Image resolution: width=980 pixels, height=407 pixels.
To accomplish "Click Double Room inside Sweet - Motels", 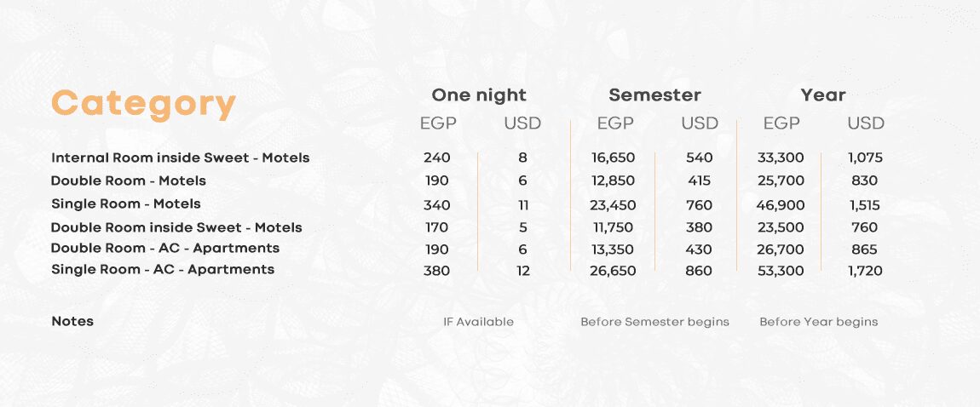I will 176,227.
